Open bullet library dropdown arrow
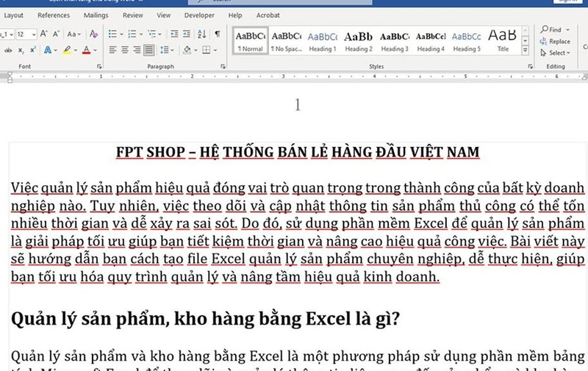 click(121, 34)
